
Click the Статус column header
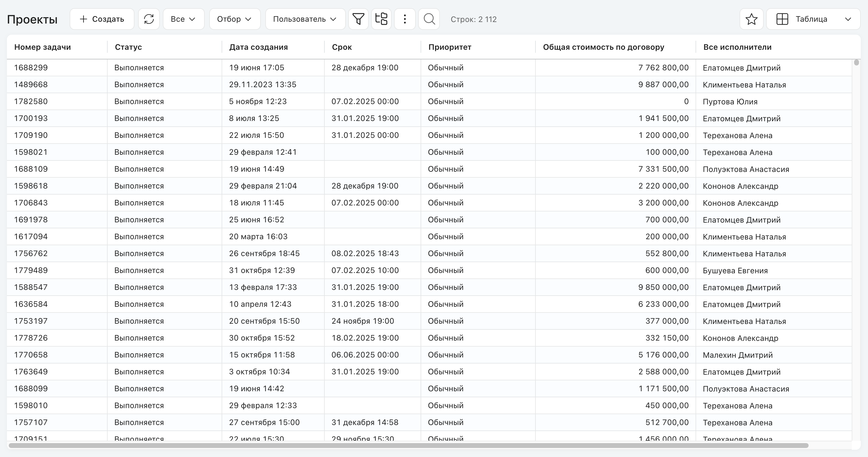[128, 47]
